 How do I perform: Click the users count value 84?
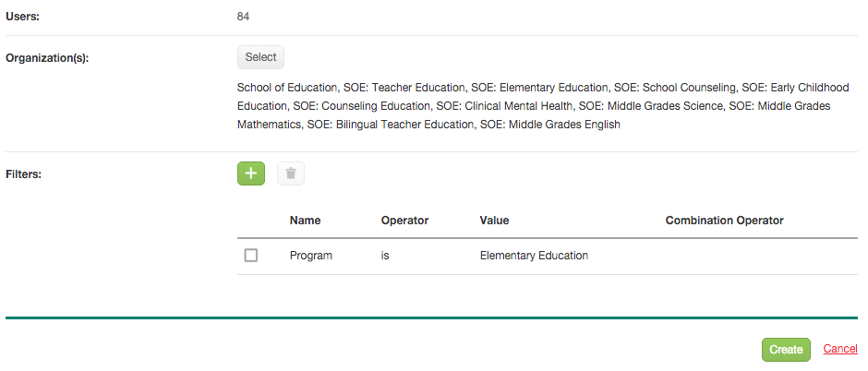(x=243, y=17)
